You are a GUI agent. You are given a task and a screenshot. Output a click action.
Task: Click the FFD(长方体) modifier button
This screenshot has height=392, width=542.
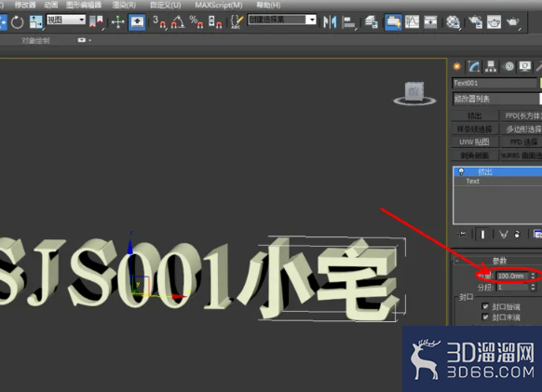(522, 115)
